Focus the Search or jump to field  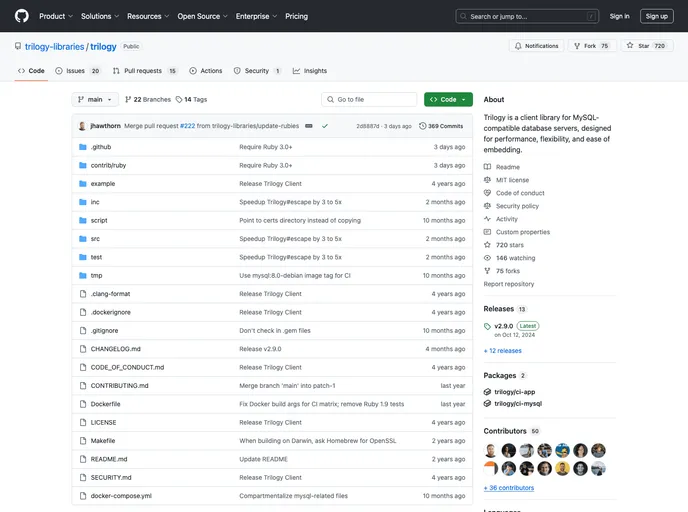(527, 16)
